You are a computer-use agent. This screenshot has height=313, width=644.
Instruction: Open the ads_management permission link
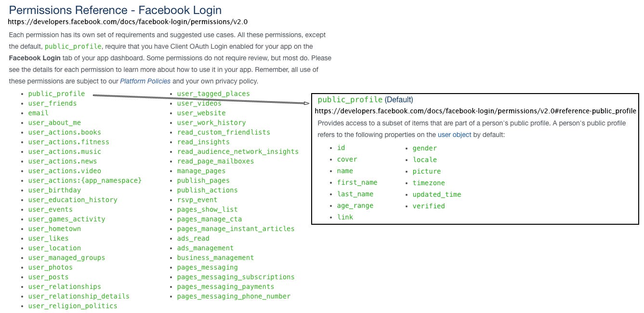click(205, 248)
